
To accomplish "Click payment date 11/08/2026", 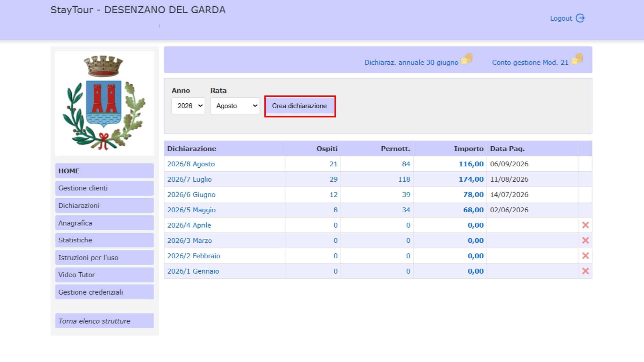I will click(509, 179).
